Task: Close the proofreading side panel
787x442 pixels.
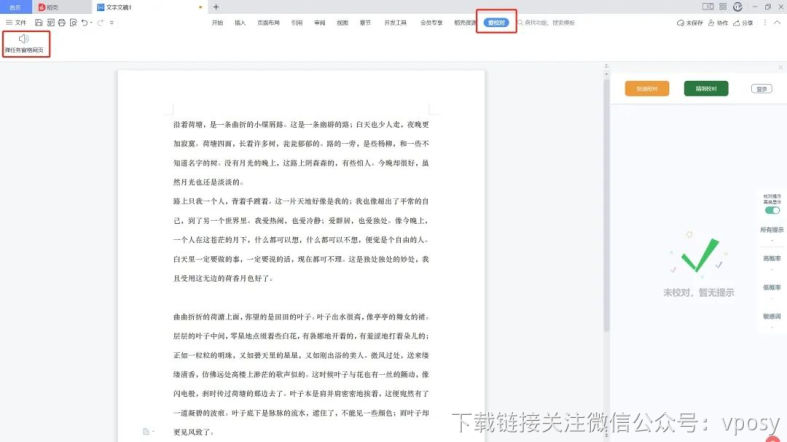Action: [x=780, y=67]
